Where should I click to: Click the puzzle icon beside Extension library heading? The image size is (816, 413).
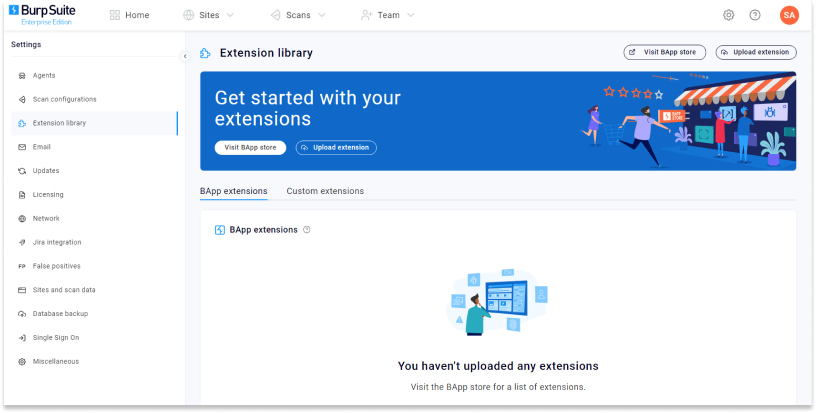(206, 53)
